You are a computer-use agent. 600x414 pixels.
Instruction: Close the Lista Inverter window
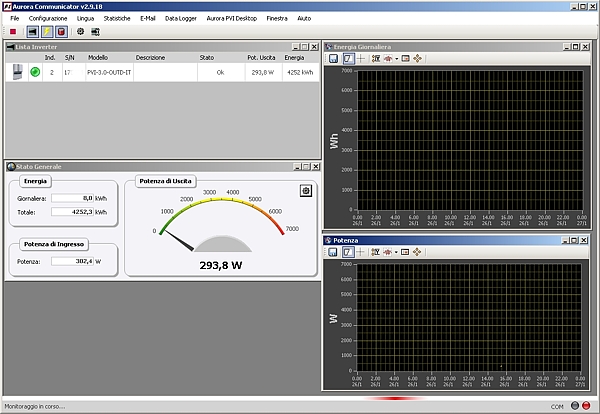pyautogui.click(x=314, y=47)
